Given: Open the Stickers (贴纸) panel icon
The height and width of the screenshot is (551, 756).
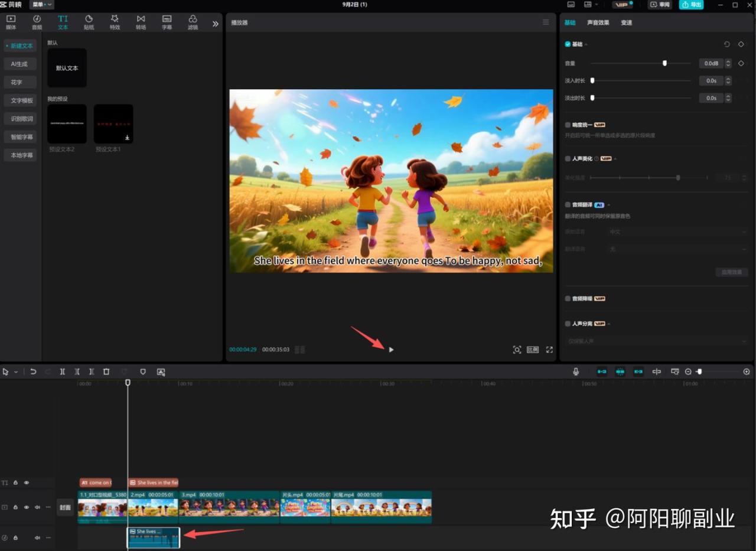Looking at the screenshot, I should (89, 22).
